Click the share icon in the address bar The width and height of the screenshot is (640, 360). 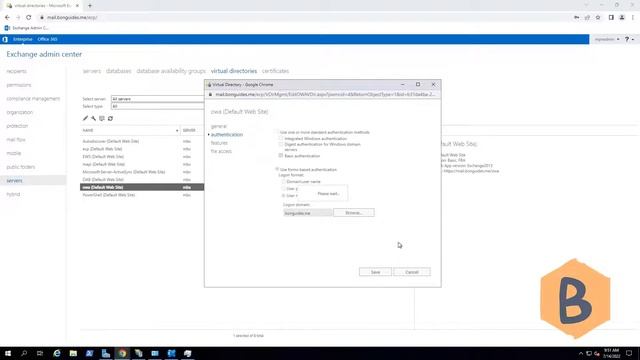(x=587, y=18)
